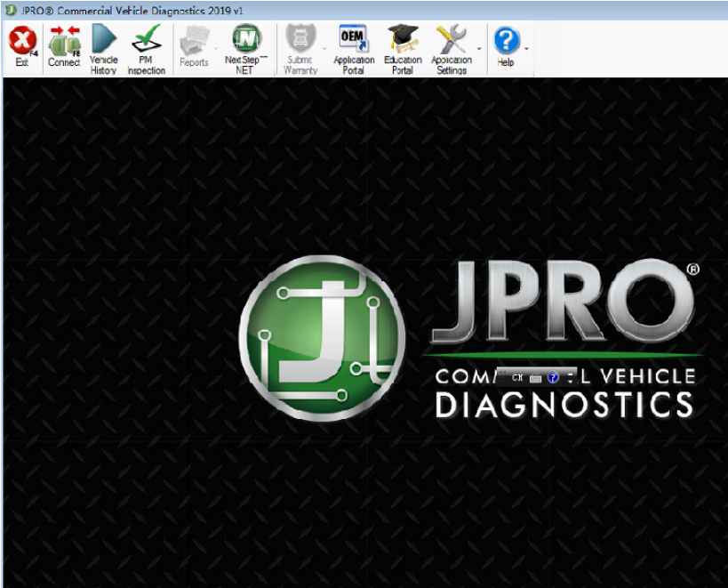Expand the Submit Warranty dropdown arrow
The image size is (728, 588).
click(324, 49)
